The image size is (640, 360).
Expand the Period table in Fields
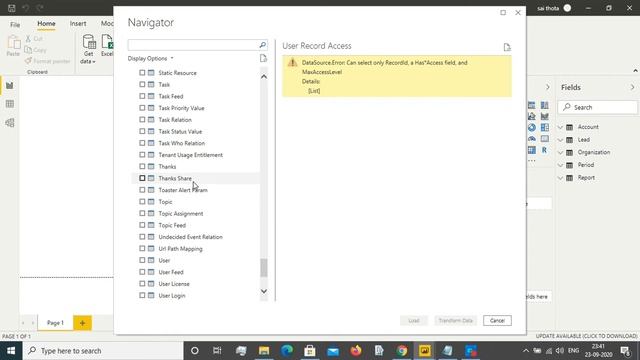tap(560, 165)
